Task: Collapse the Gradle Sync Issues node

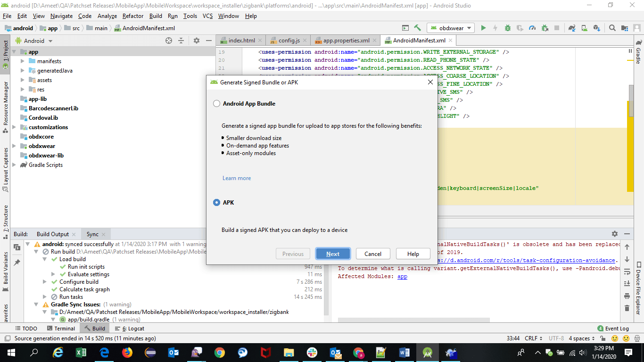Action: click(x=36, y=304)
